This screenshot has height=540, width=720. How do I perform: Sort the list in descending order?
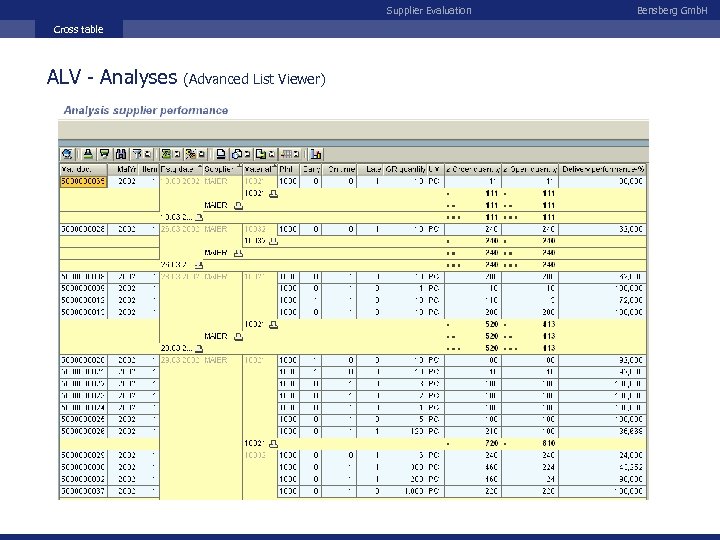click(x=105, y=154)
